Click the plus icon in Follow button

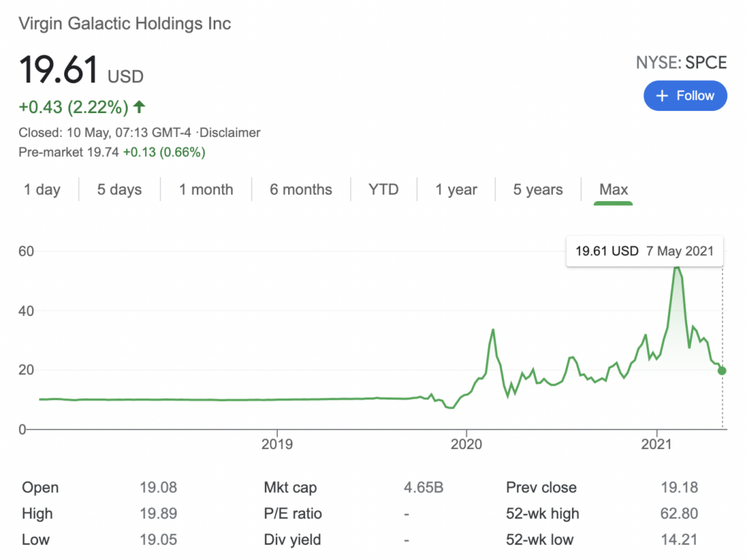tap(662, 96)
